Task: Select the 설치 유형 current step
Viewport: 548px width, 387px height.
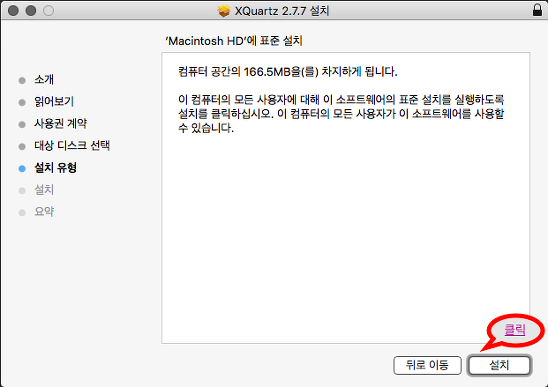Action: point(55,168)
